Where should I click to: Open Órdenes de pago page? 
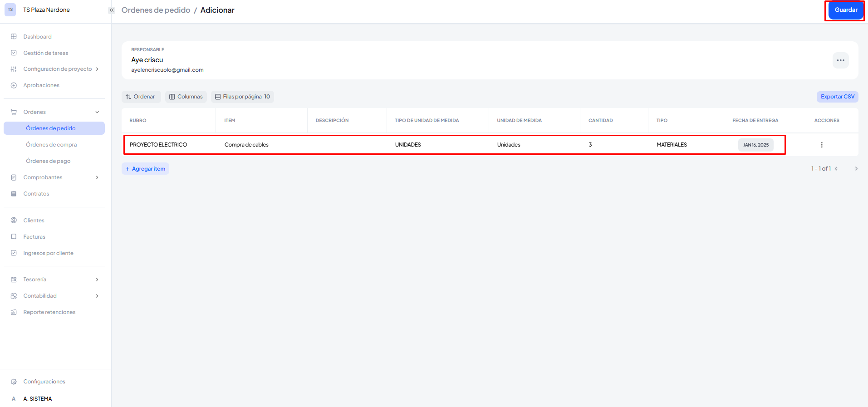(48, 161)
